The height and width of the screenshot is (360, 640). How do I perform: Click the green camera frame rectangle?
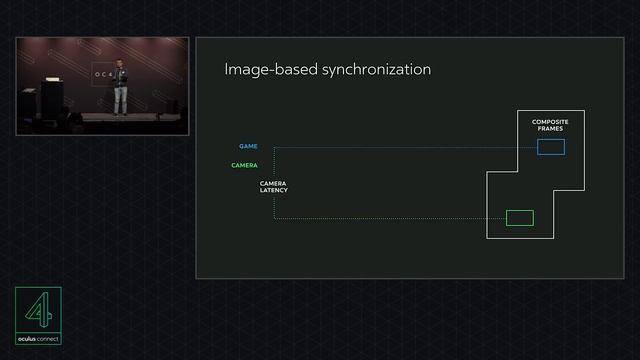pos(520,218)
